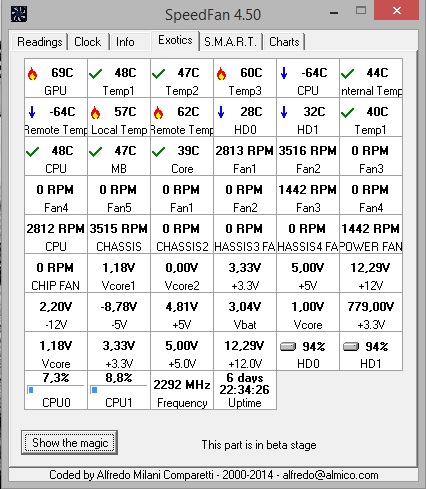Switch to the Readings tab
This screenshot has height=489, width=426.
pyautogui.click(x=40, y=42)
